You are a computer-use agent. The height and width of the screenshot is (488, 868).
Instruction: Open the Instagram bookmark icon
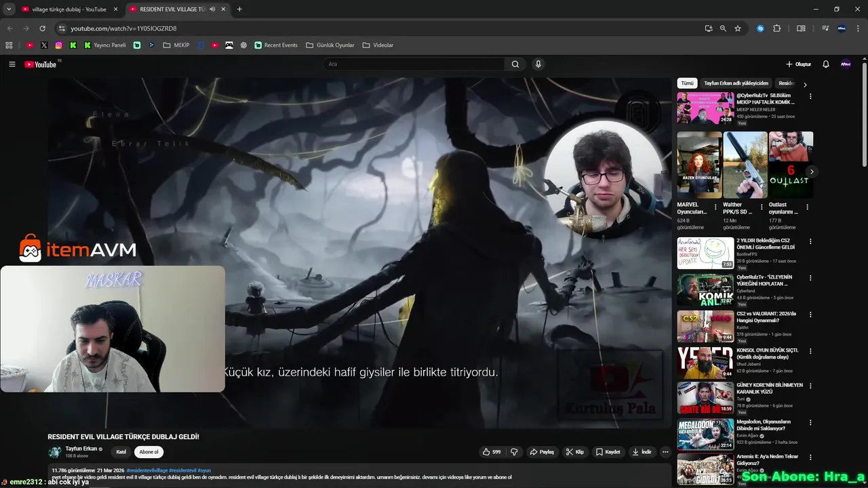point(59,45)
